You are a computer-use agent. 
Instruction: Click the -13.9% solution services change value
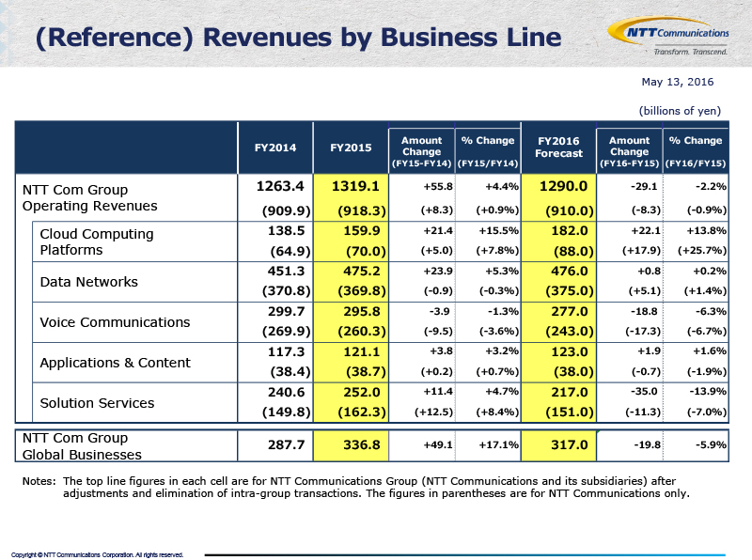708,391
